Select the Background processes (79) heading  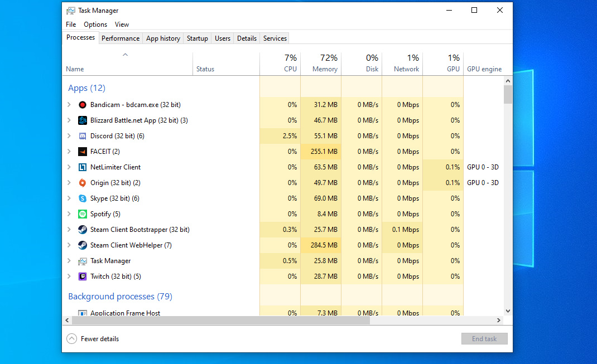coord(121,297)
